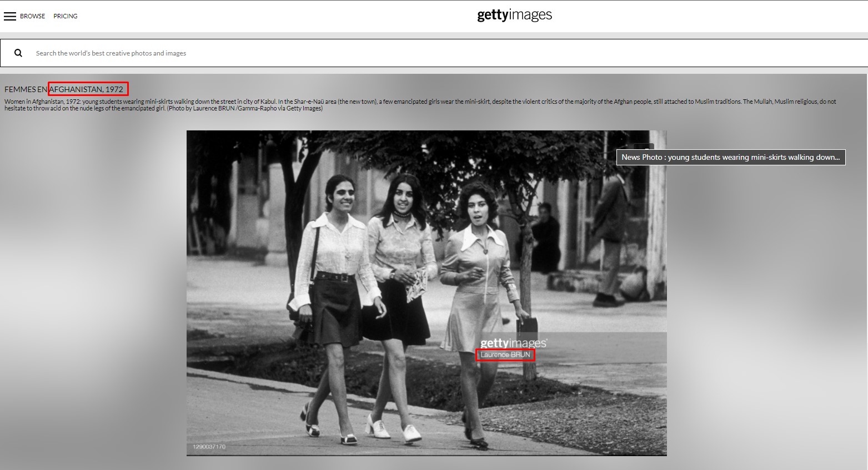Click the Laurence BRUN credit on the photo
This screenshot has width=868, height=470.
[505, 355]
